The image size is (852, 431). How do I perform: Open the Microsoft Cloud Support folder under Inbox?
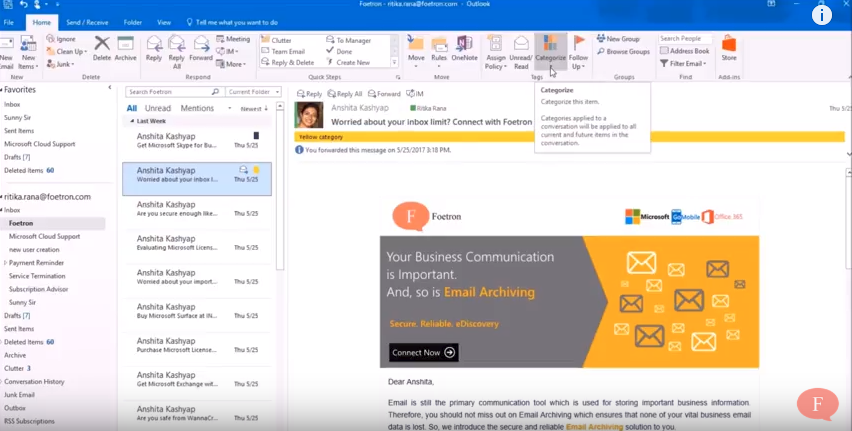[x=45, y=236]
